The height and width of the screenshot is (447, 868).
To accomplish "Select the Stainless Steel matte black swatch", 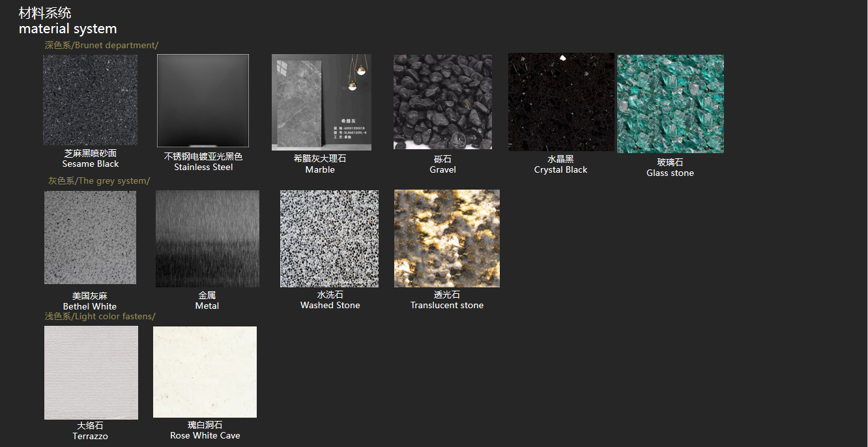I will pyautogui.click(x=203, y=100).
